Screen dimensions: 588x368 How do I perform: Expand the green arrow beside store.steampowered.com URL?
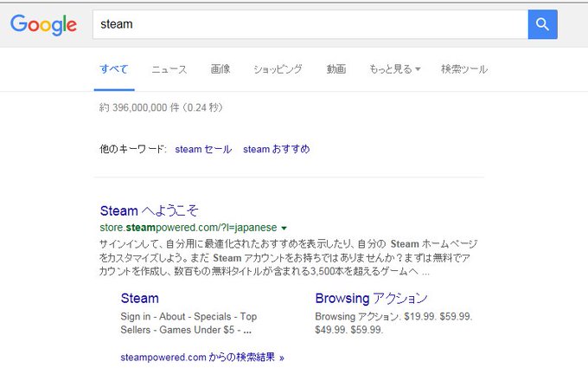click(x=284, y=228)
